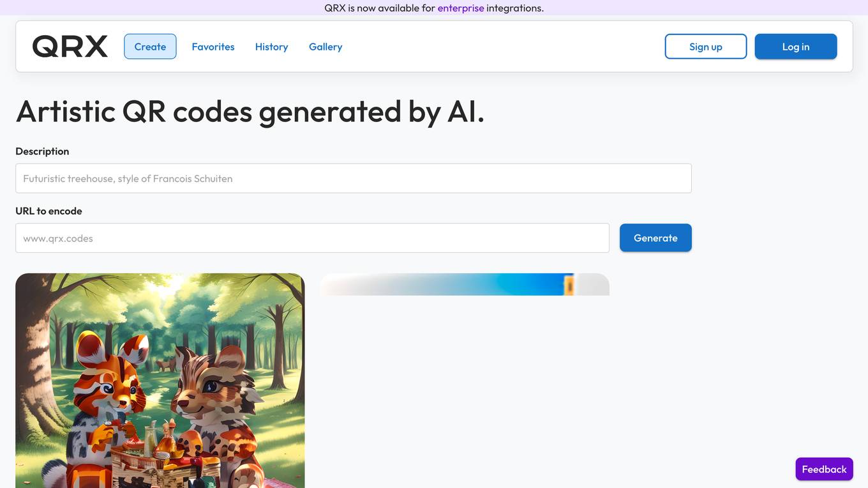The width and height of the screenshot is (868, 488).
Task: Focus the Description input field
Action: (x=354, y=178)
